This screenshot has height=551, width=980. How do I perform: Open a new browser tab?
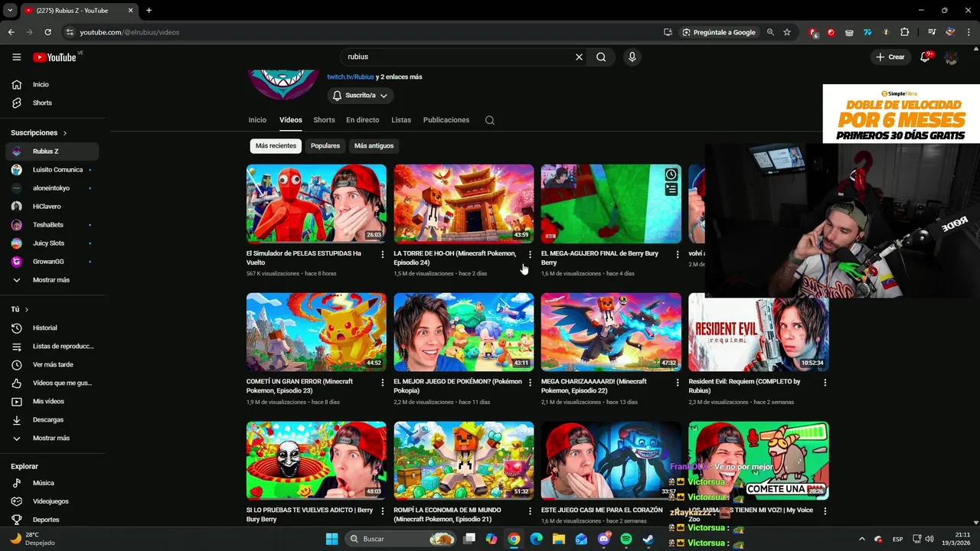(x=149, y=10)
